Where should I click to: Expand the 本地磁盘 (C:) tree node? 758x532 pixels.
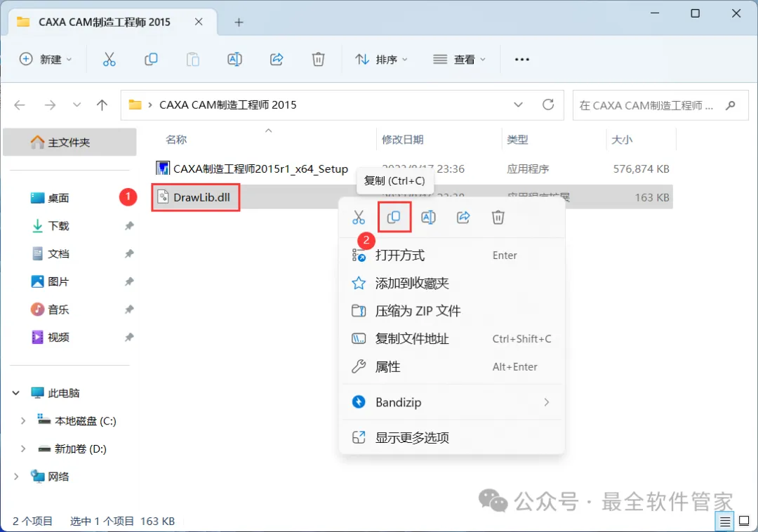tap(23, 421)
